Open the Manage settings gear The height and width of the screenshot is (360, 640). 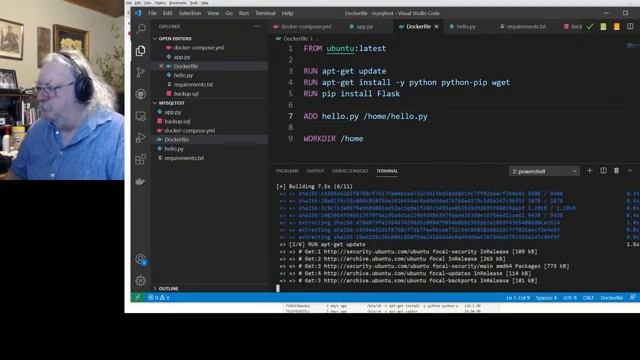[x=141, y=281]
